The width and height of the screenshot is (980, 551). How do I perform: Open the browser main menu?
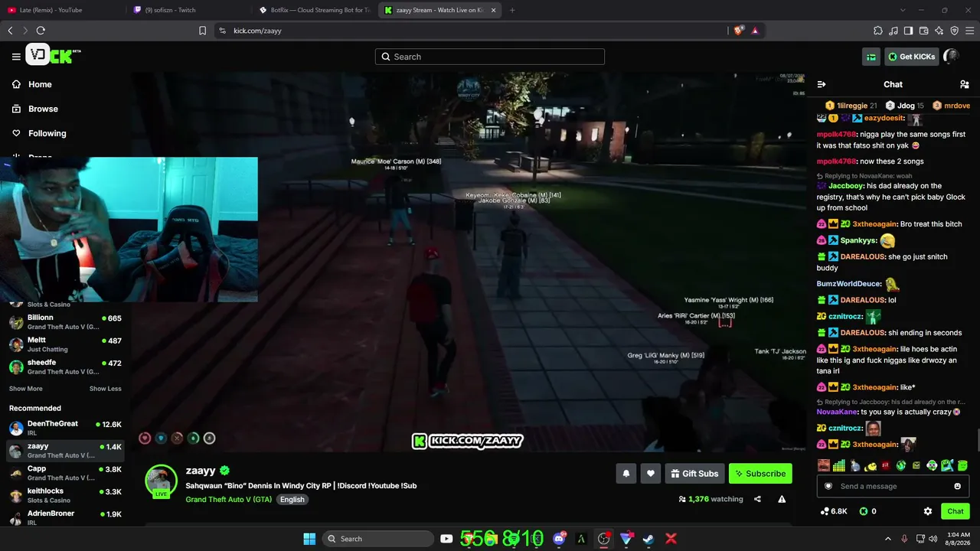[x=970, y=31]
